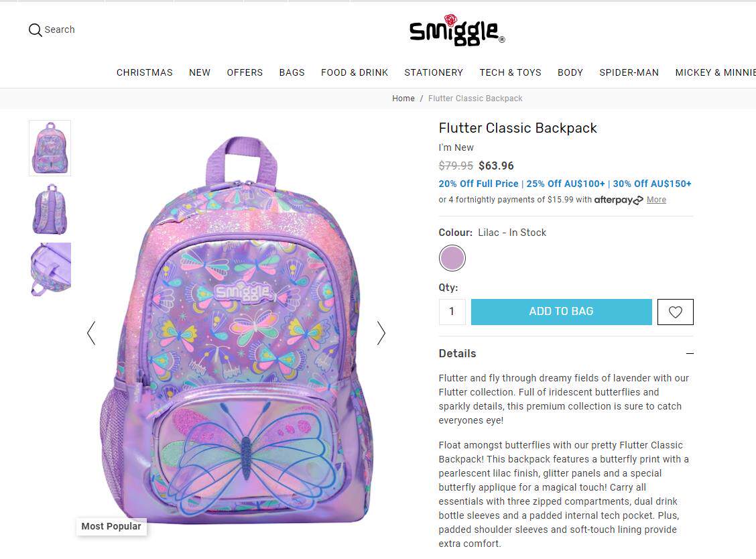Select back view backpack thumbnail
Image resolution: width=756 pixels, height=559 pixels.
coord(50,209)
